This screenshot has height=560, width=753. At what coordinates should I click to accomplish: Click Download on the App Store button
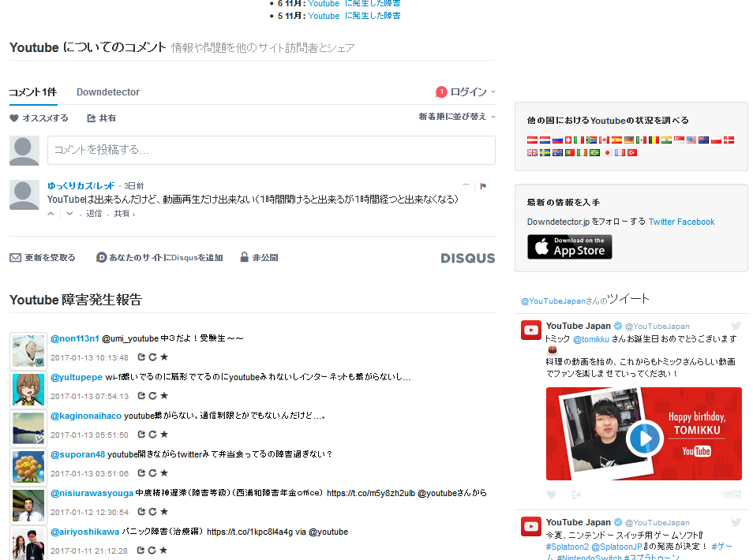point(570,247)
